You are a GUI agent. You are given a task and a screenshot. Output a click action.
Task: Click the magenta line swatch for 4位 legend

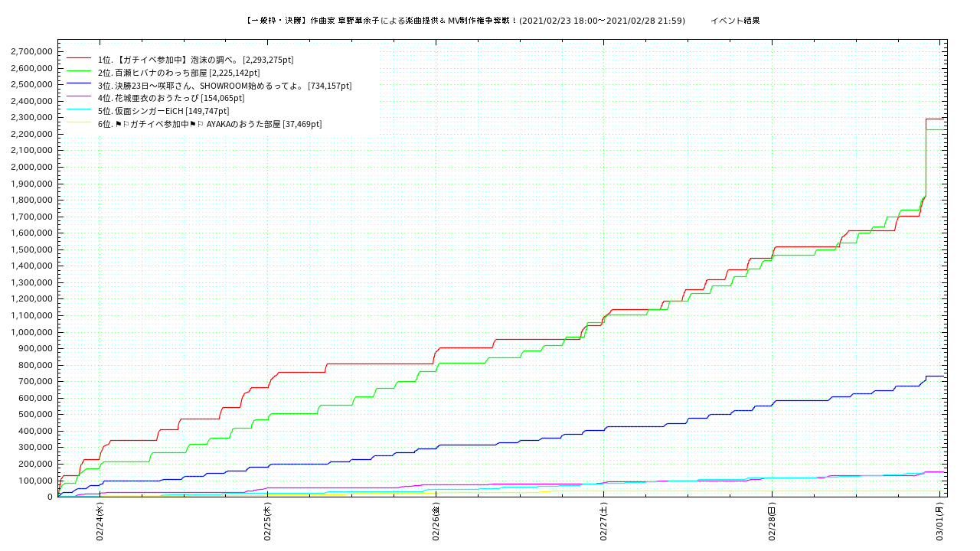pyautogui.click(x=79, y=98)
